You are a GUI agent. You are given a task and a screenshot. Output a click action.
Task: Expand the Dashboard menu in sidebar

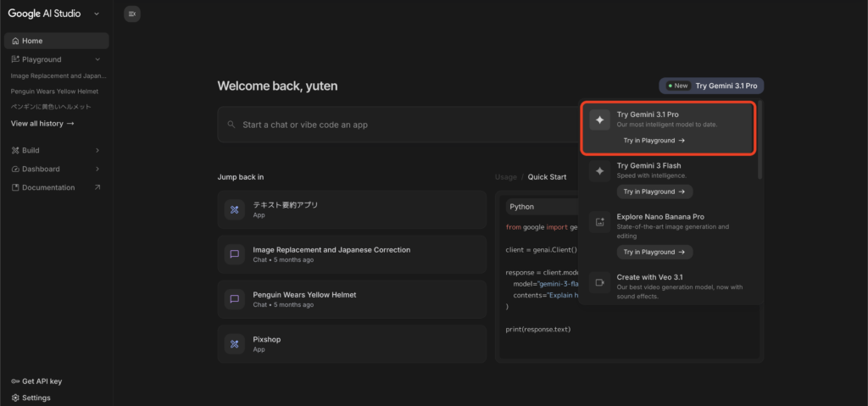pyautogui.click(x=97, y=169)
